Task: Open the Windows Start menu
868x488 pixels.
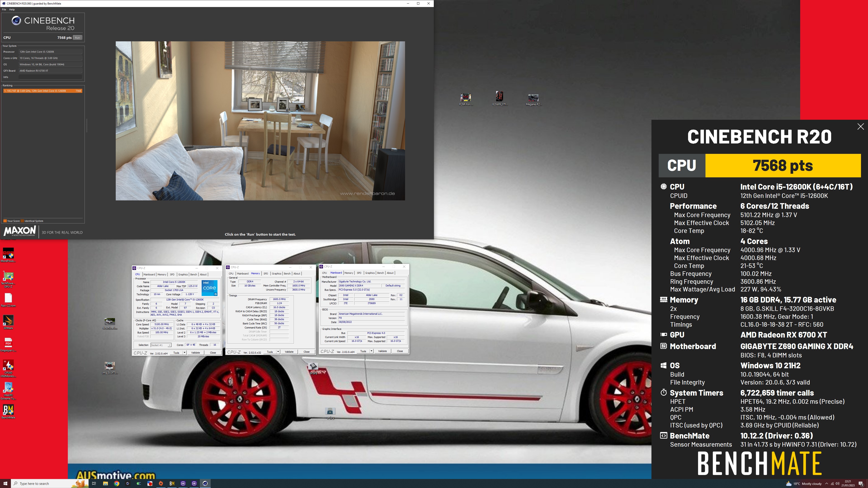Action: (x=5, y=483)
